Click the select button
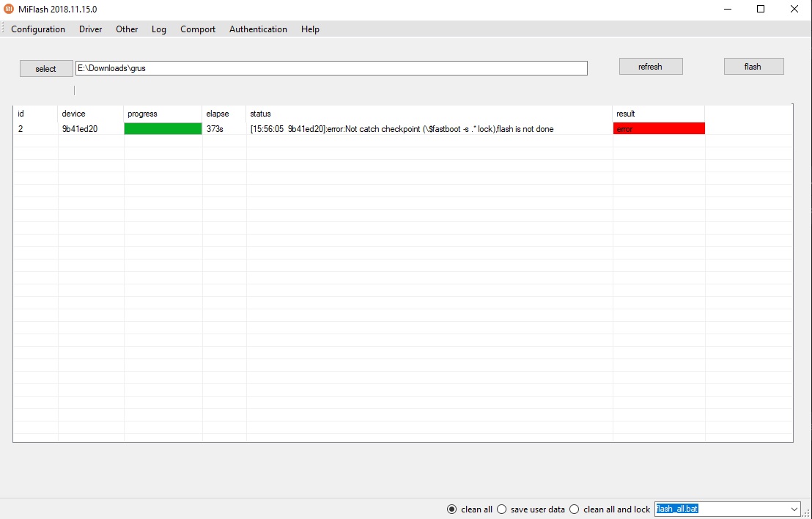 coord(46,68)
